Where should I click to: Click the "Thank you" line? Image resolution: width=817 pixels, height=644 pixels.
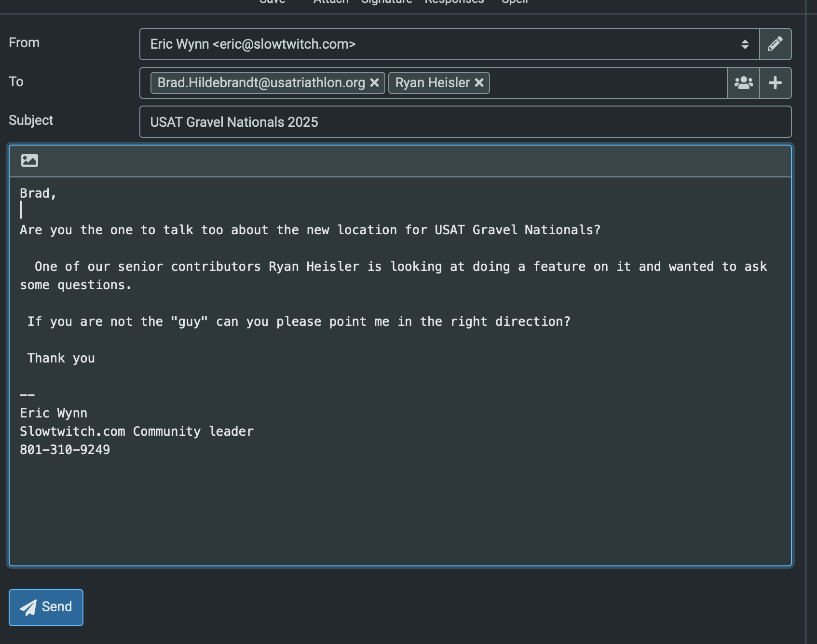click(61, 358)
